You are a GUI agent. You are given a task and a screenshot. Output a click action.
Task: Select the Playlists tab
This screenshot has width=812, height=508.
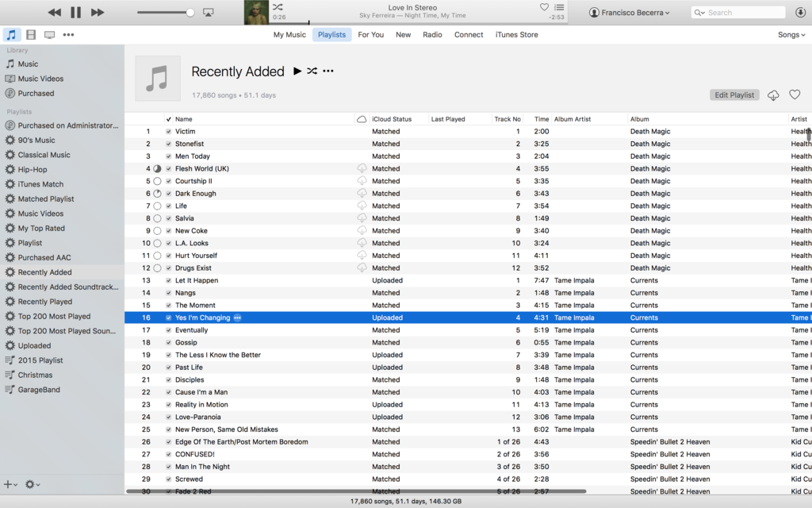331,35
